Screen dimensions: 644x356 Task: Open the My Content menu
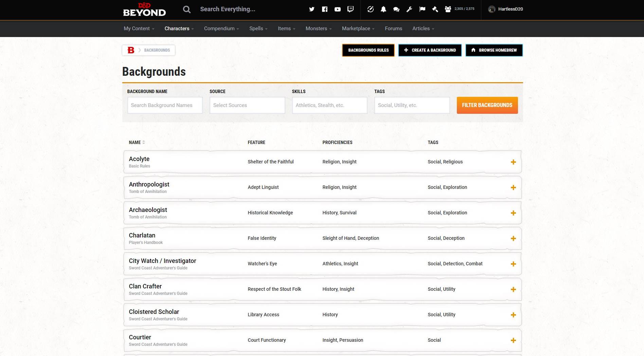point(139,29)
